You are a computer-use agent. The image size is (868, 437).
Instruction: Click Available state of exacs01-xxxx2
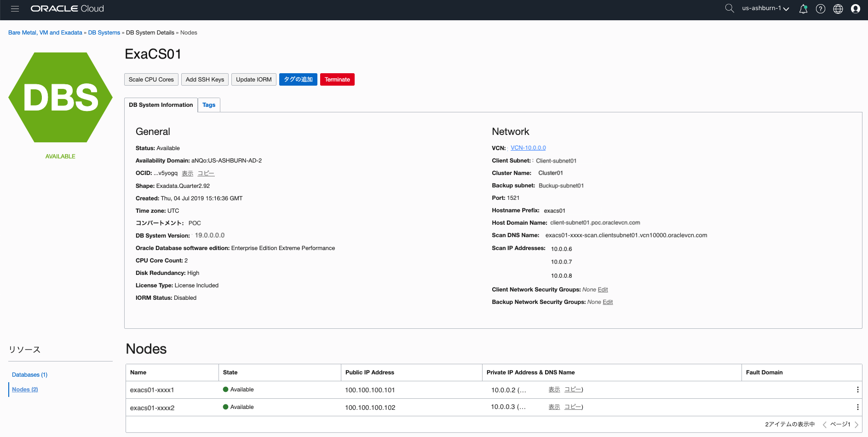coord(238,407)
